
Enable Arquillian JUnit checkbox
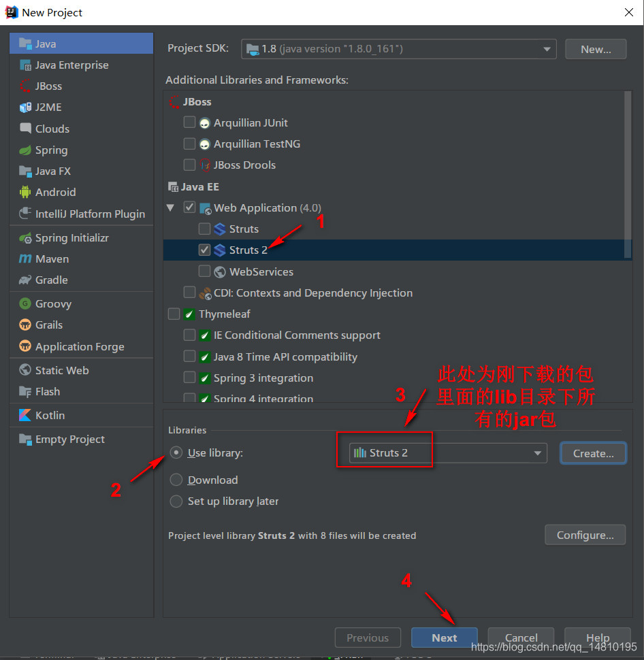(189, 122)
